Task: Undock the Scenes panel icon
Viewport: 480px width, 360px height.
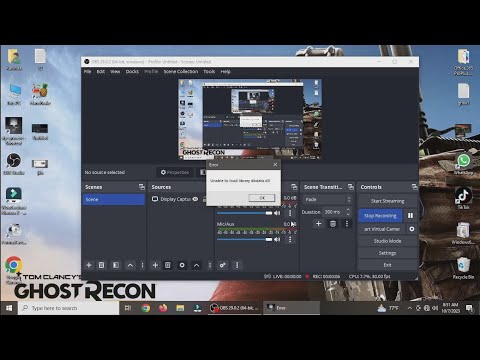Action: tap(142, 187)
